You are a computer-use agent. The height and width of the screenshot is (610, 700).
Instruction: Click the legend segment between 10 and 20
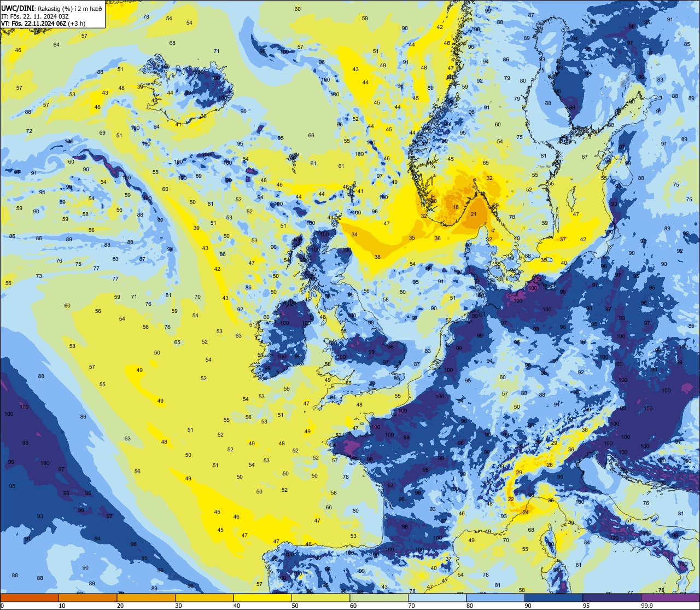tap(87, 597)
